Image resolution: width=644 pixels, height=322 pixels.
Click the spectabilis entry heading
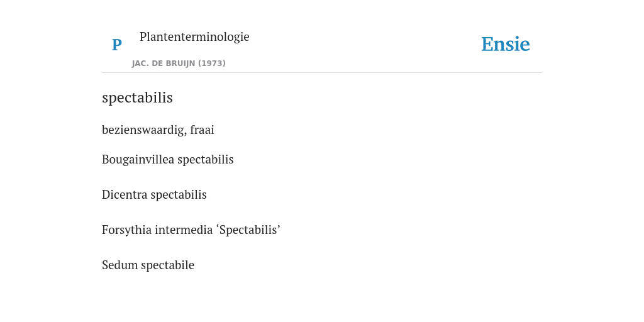(137, 97)
